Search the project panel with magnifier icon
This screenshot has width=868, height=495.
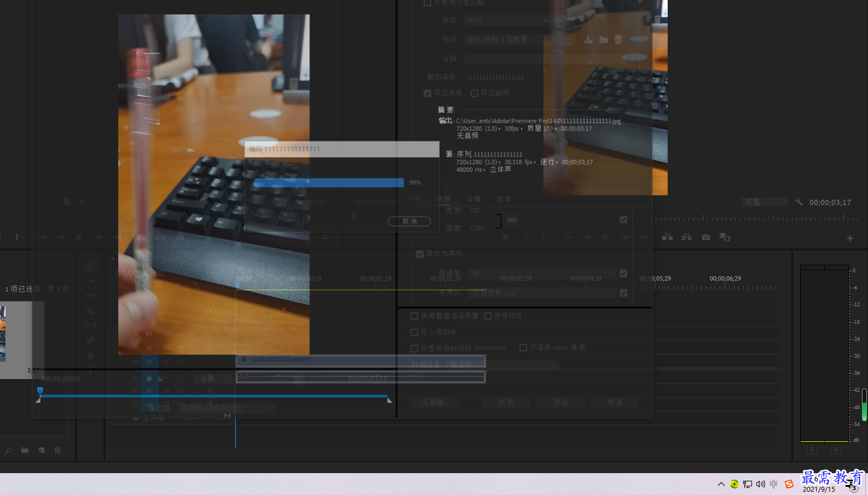tap(9, 450)
